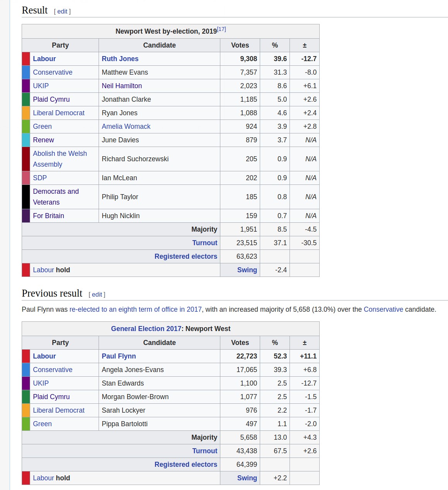
Task: Select registered electors value 63,623
Action: 247,256
